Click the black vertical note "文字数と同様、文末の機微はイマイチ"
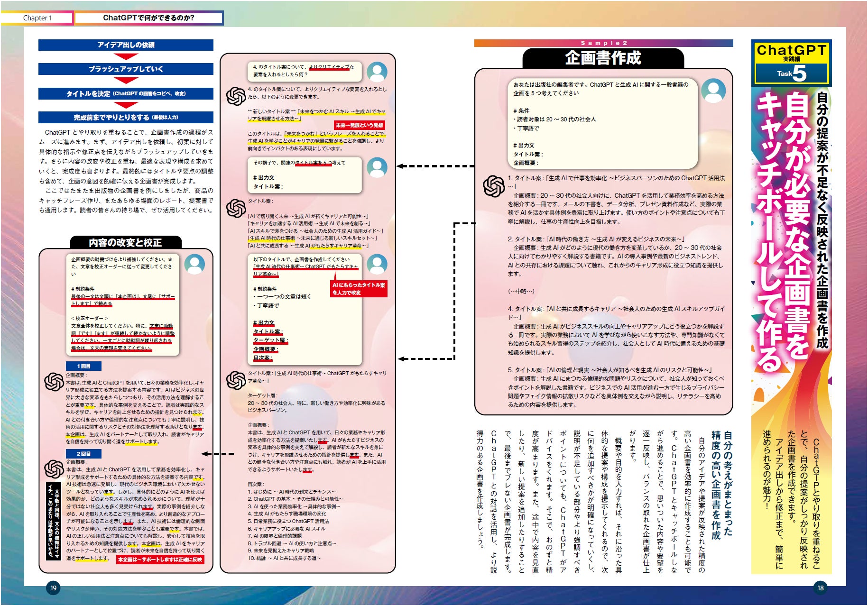Viewport: 868px width, 606px height. pyautogui.click(x=54, y=521)
